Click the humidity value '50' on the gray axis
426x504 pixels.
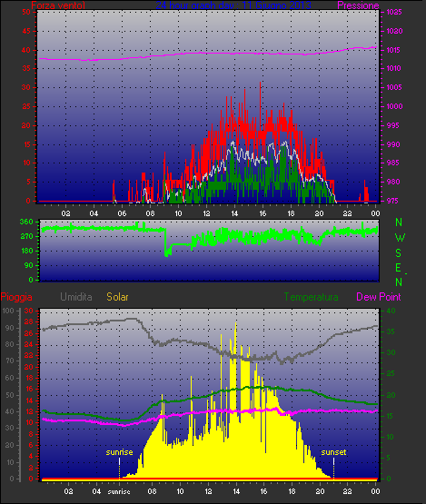(10, 395)
